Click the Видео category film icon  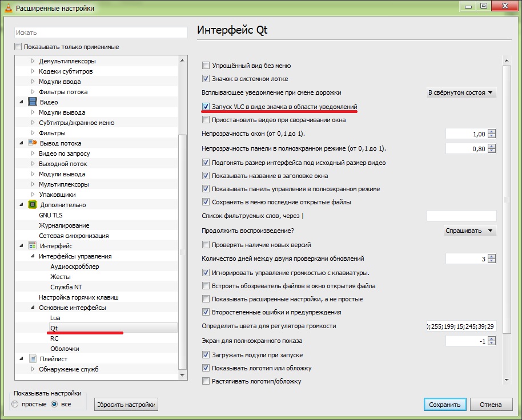click(33, 102)
